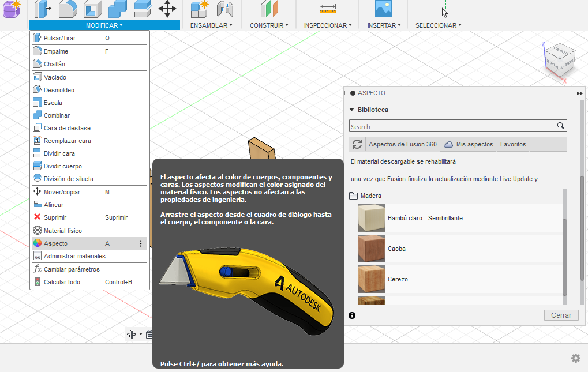Minimize the ASPECTO dialog with round toggle
Image resolution: width=588 pixels, height=372 pixels.
[353, 93]
